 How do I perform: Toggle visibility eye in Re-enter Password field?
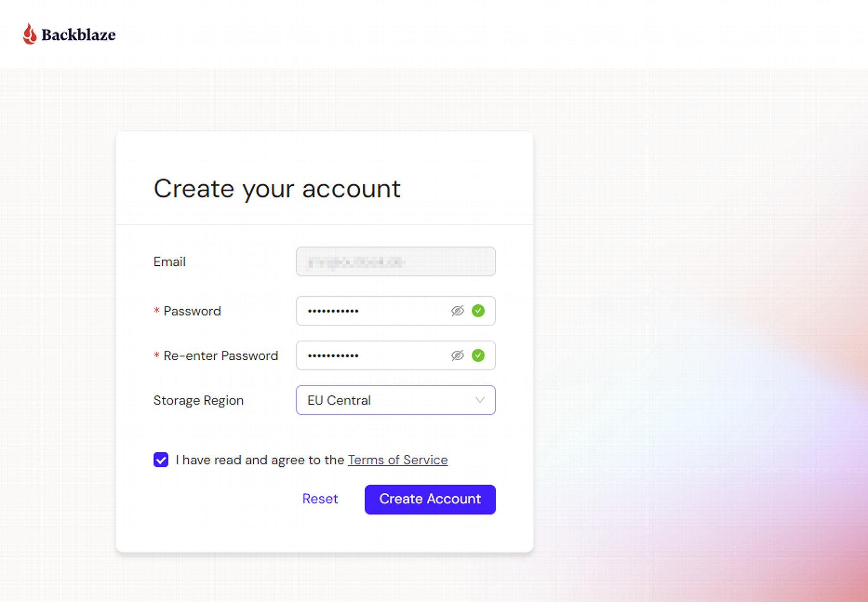[x=457, y=355]
